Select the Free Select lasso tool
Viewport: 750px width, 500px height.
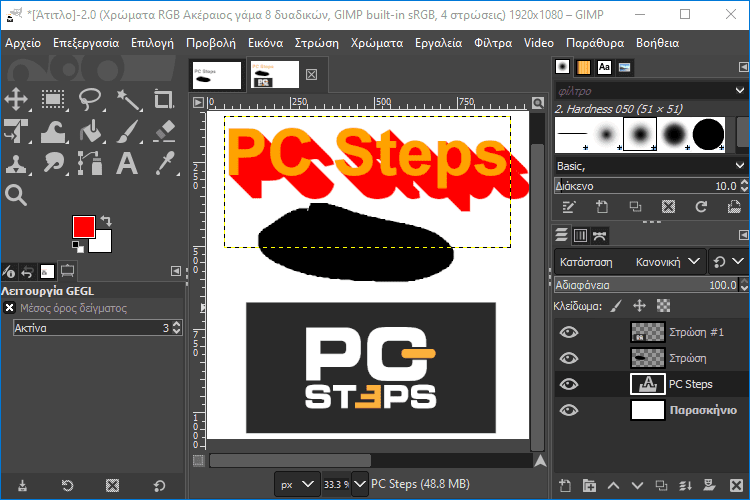(x=90, y=100)
